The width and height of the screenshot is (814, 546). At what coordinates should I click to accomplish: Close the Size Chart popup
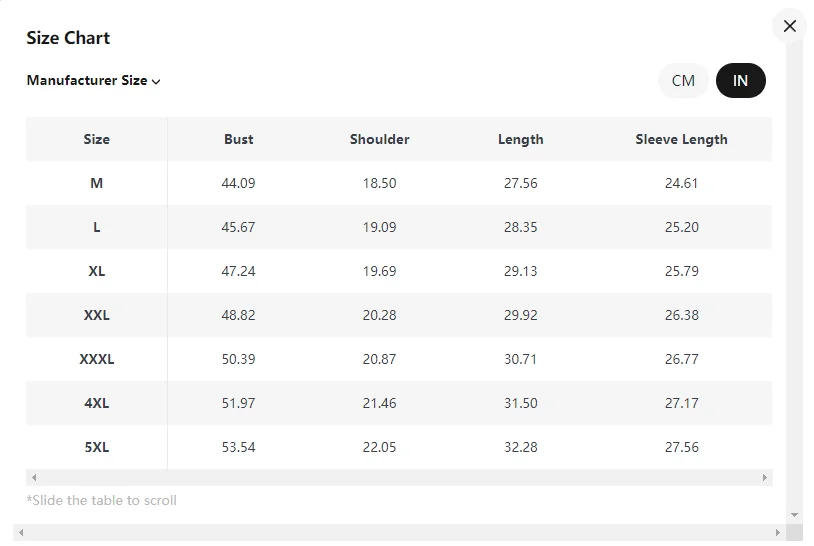pos(789,26)
